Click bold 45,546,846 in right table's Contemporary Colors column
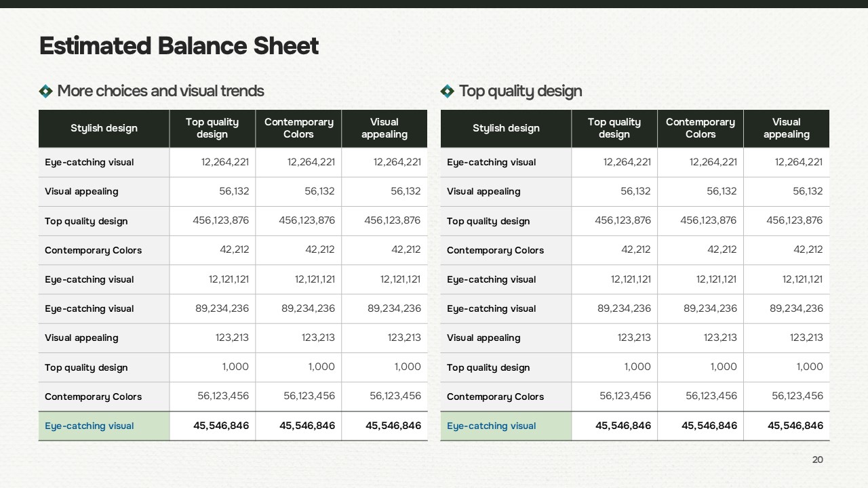The width and height of the screenshot is (868, 488). [709, 426]
